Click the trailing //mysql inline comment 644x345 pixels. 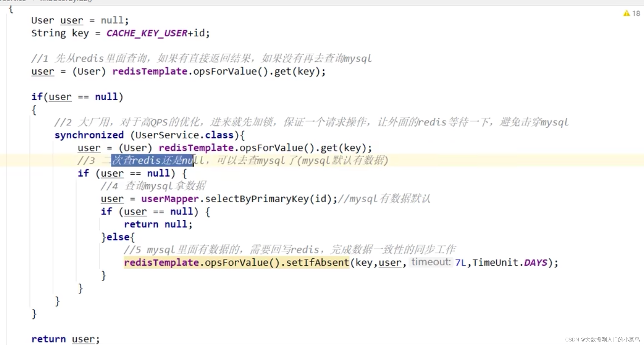click(x=384, y=199)
